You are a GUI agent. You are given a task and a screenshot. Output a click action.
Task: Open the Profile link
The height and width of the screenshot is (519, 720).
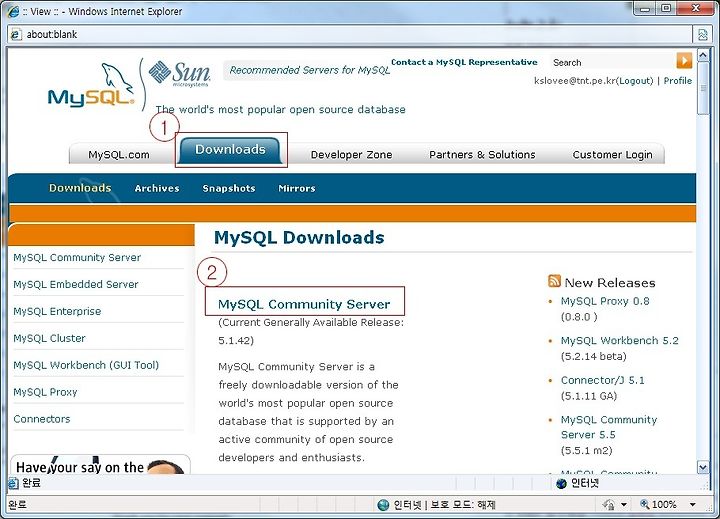tap(677, 81)
